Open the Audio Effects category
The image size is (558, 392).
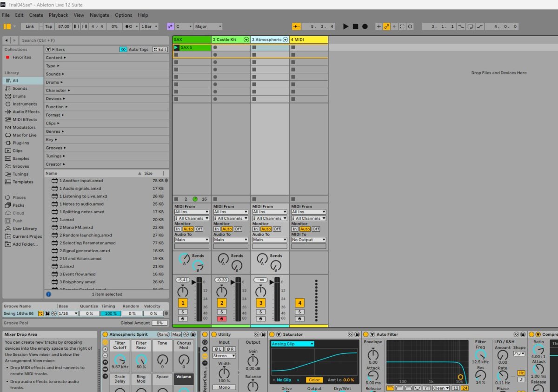point(26,111)
